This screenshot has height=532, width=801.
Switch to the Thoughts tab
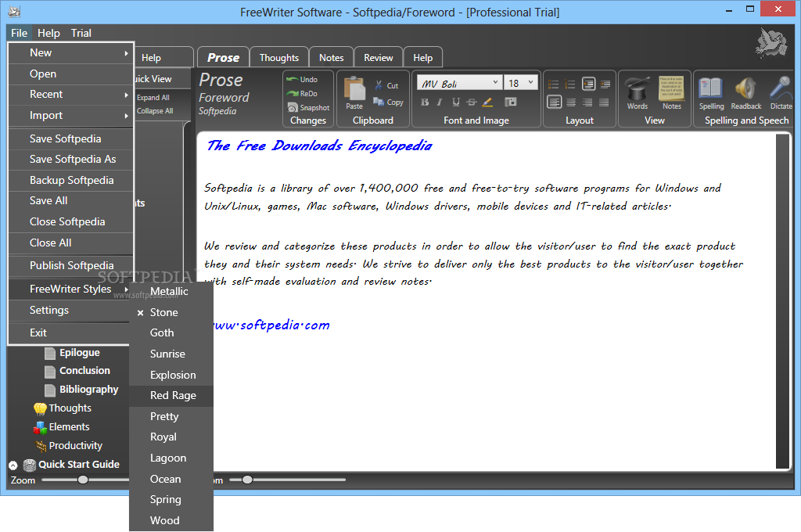point(279,58)
